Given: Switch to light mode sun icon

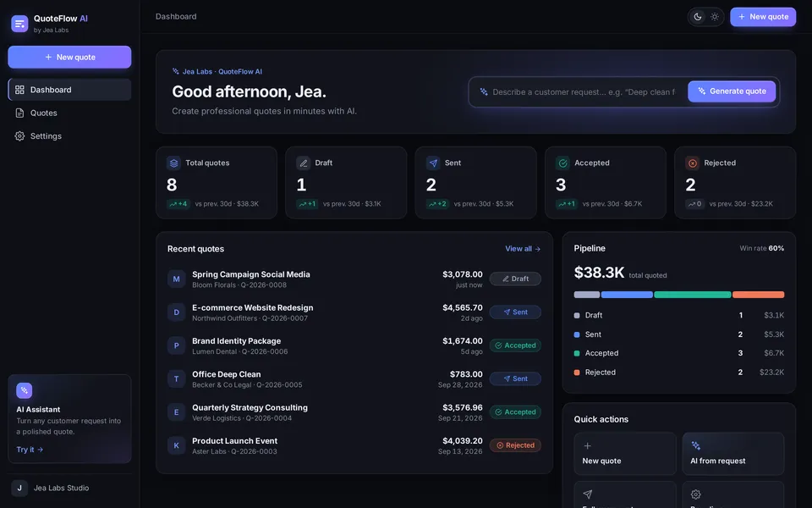Looking at the screenshot, I should coord(715,17).
